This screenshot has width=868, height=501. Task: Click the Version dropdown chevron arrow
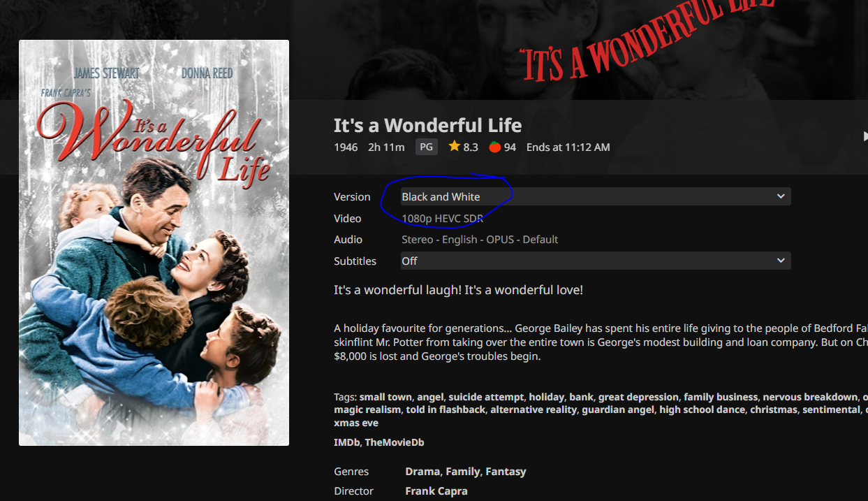[x=781, y=196]
